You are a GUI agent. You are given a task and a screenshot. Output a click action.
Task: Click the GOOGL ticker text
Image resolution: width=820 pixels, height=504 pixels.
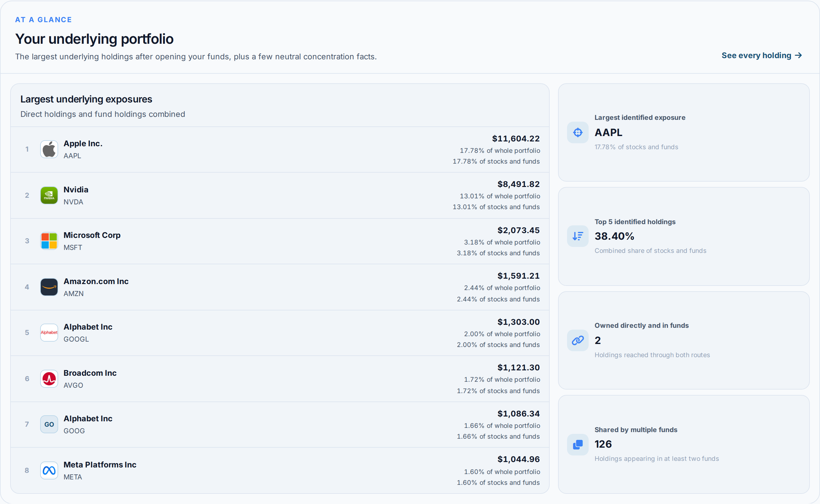[76, 339]
